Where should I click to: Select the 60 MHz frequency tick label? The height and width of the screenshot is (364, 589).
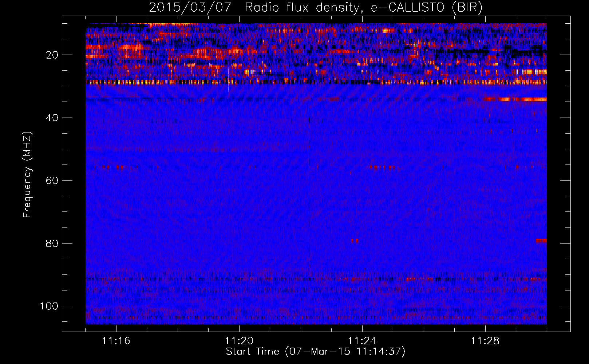tap(52, 181)
